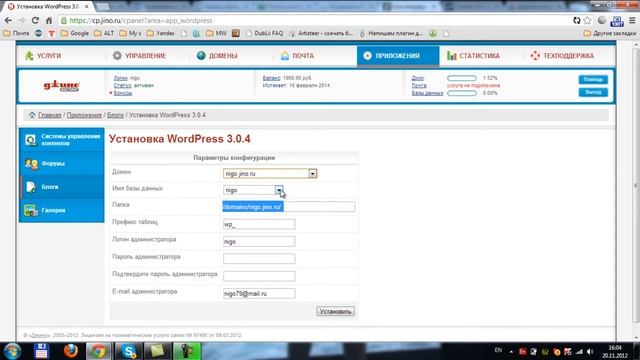Click the browser Back arrow
The image size is (640, 360).
coord(8,20)
